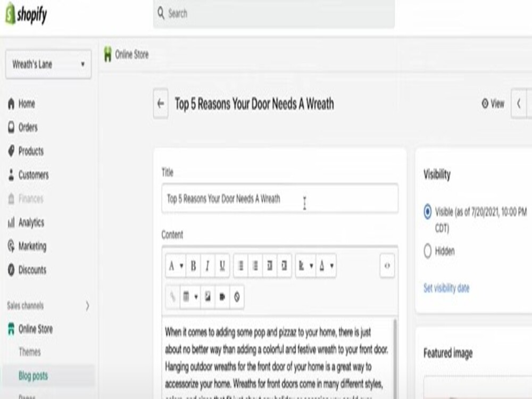The image size is (532, 399).
Task: Set the blog post to Hidden
Action: [426, 251]
